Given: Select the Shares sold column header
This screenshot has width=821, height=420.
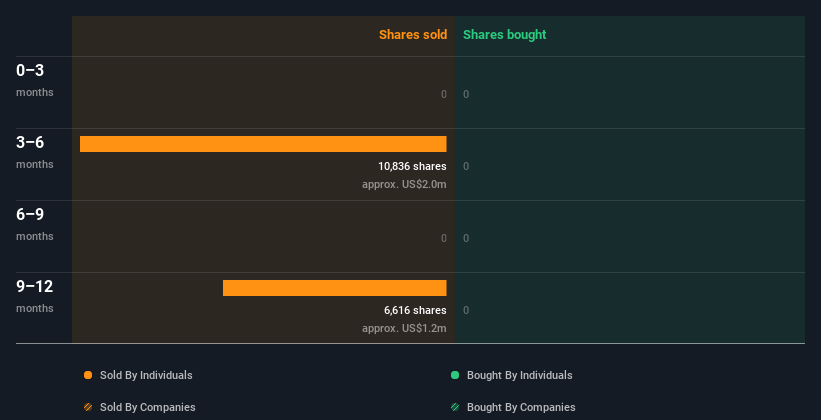Looking at the screenshot, I should pyautogui.click(x=412, y=35).
